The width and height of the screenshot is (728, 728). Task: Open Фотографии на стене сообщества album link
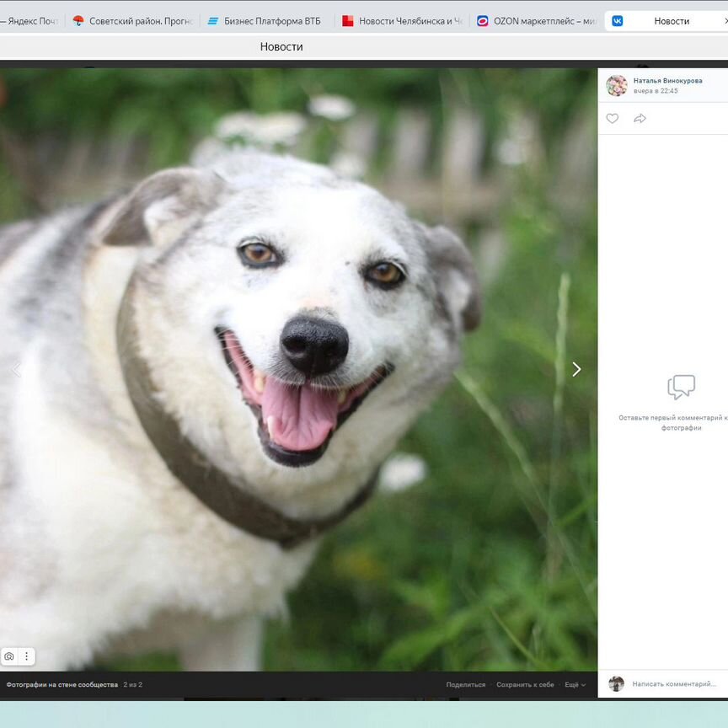click(x=62, y=685)
